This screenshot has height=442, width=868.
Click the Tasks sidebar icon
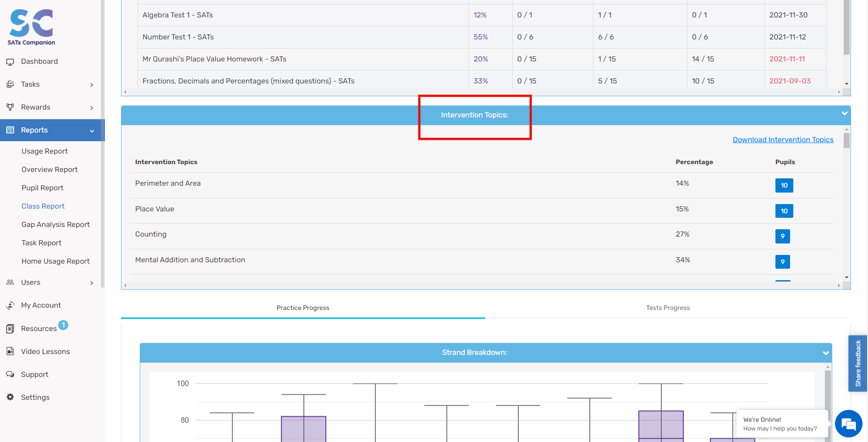pyautogui.click(x=10, y=84)
